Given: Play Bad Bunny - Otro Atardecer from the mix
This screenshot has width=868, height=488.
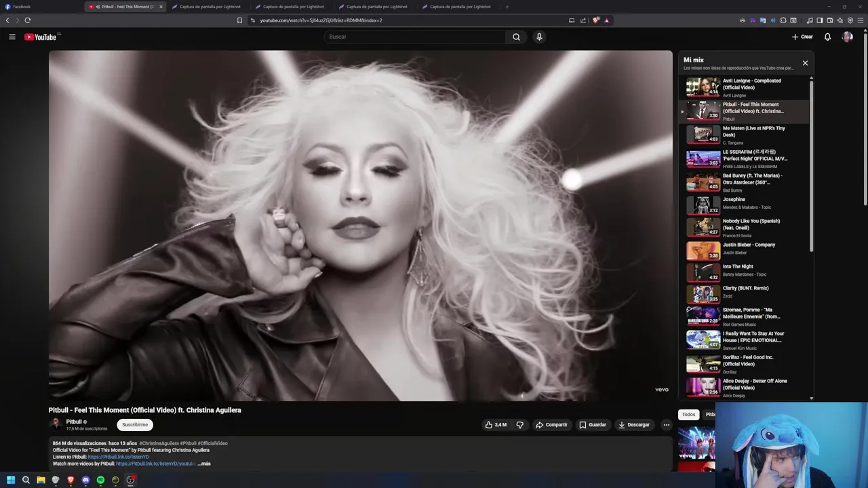Looking at the screenshot, I should click(x=745, y=182).
